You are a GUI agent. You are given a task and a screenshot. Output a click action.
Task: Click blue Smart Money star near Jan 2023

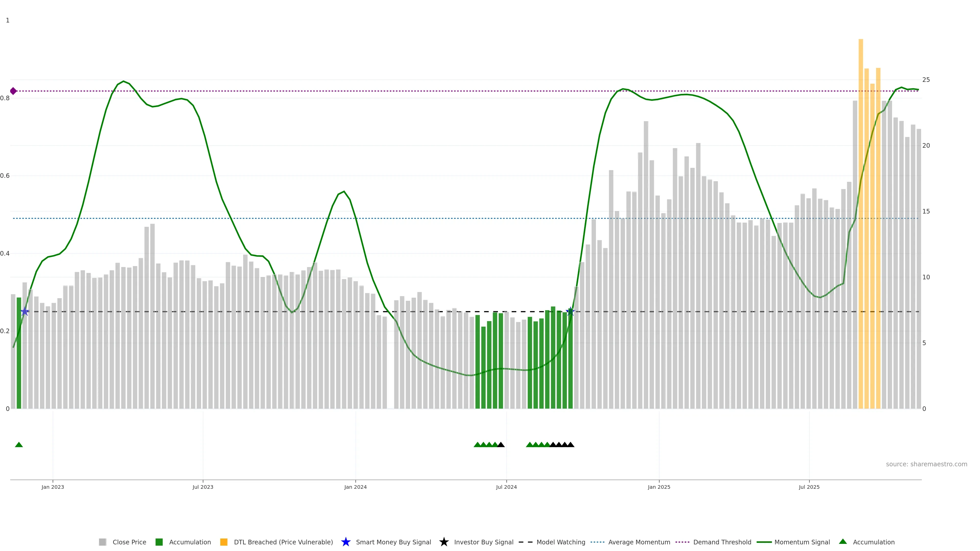(x=25, y=312)
